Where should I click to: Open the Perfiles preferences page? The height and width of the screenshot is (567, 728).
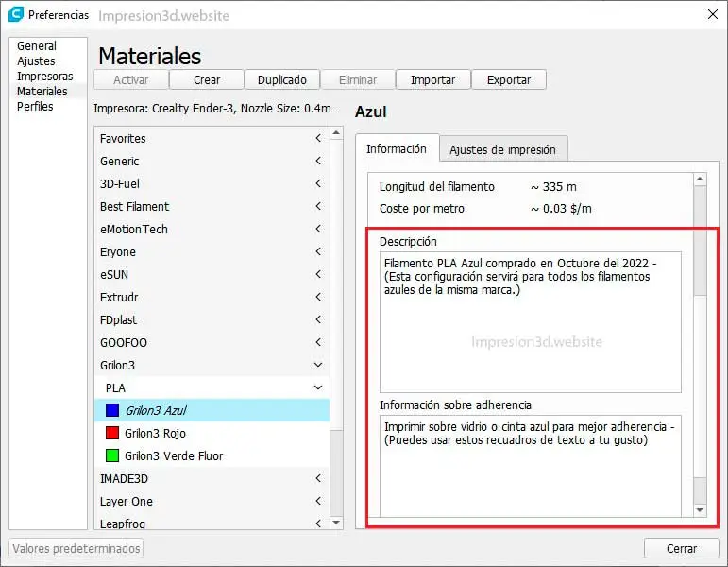(x=35, y=107)
